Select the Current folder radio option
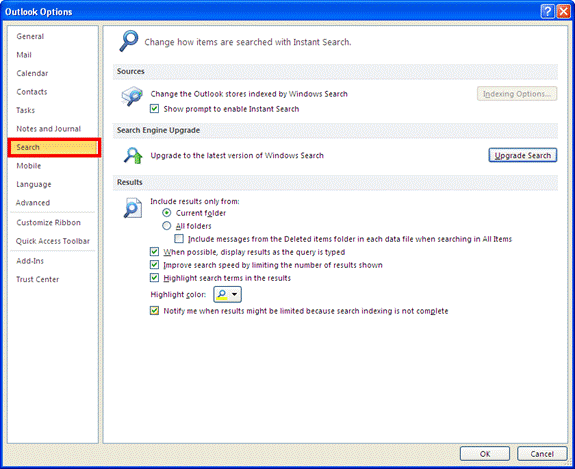This screenshot has height=469, width=575. (166, 213)
